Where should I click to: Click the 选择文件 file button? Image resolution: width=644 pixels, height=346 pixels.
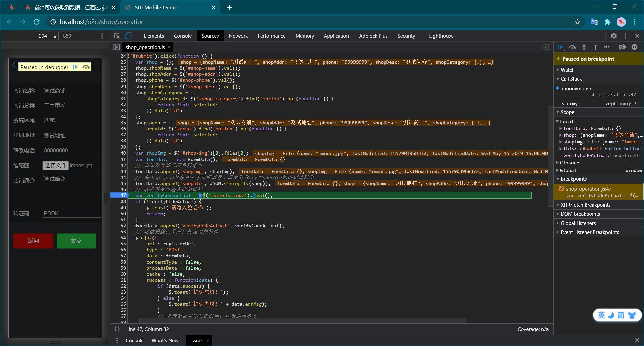56,165
